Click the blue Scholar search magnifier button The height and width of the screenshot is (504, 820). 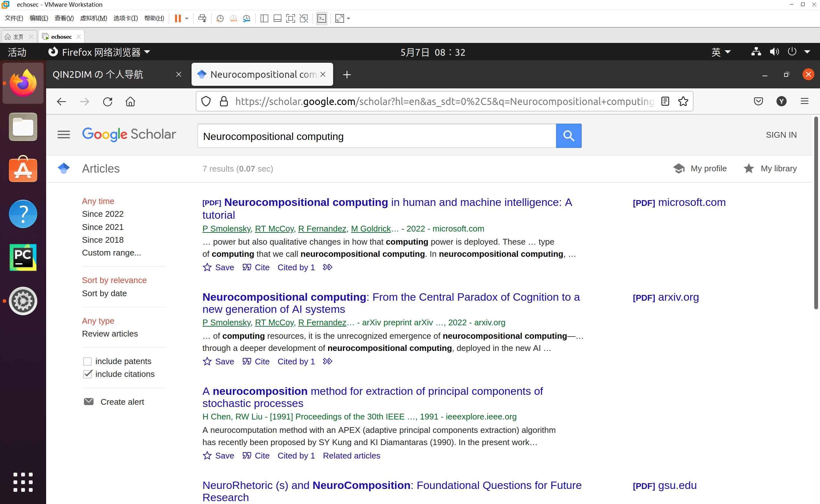(568, 136)
